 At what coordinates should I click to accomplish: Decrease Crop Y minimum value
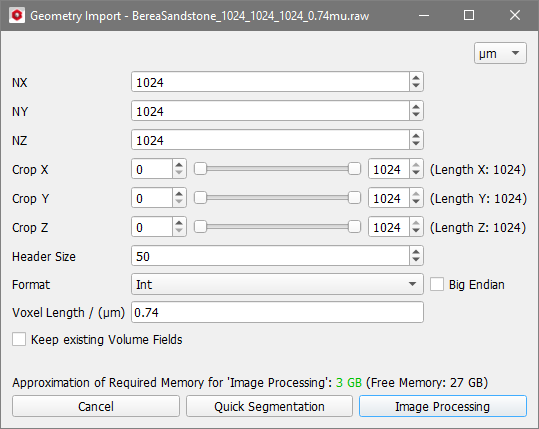click(x=179, y=202)
